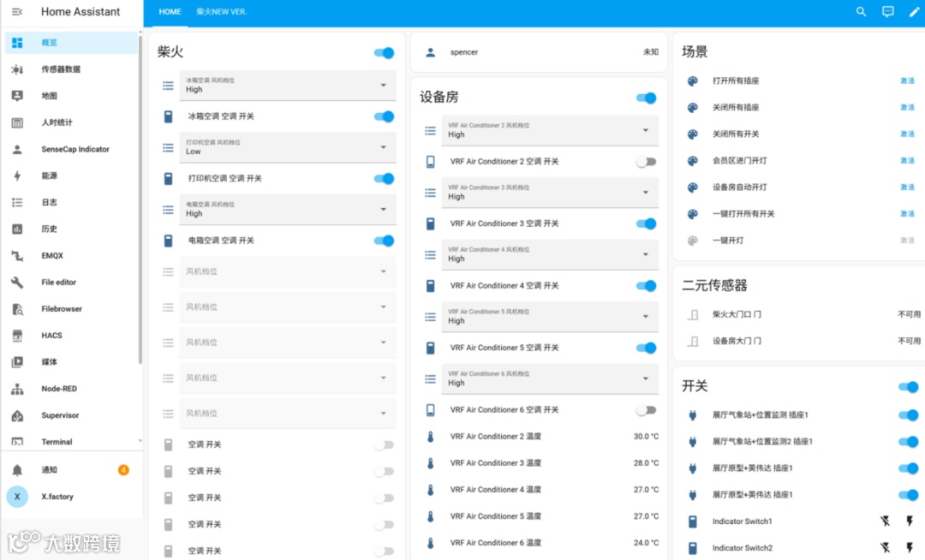Open the search icon in header

click(862, 12)
